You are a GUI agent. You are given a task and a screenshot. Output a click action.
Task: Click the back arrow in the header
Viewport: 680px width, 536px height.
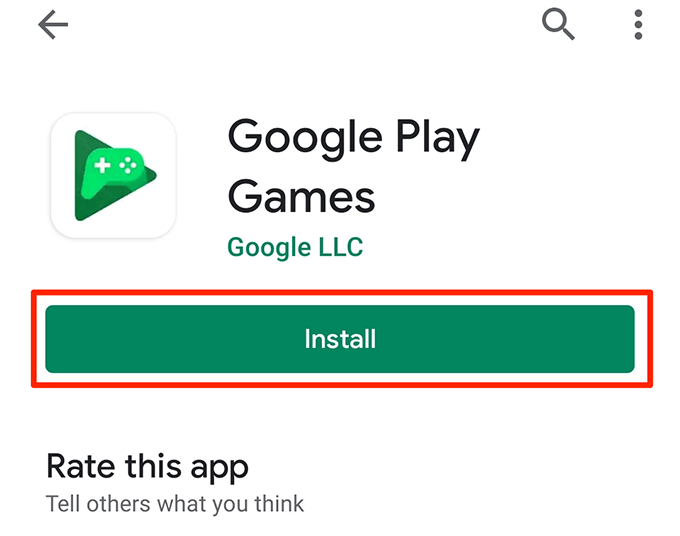pyautogui.click(x=53, y=25)
